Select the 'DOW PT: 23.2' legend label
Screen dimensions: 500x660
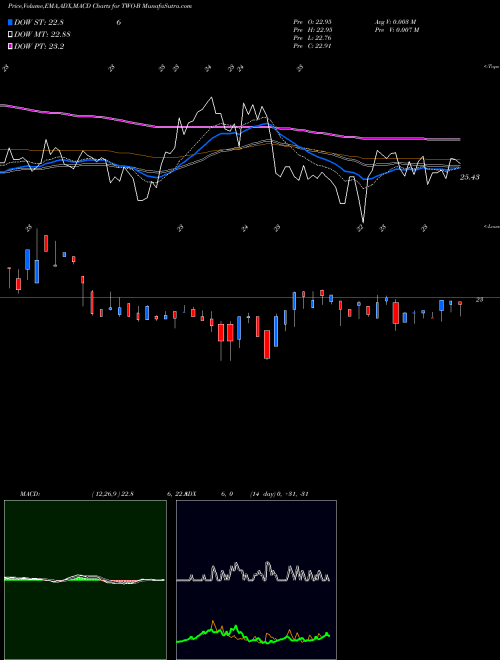39,47
